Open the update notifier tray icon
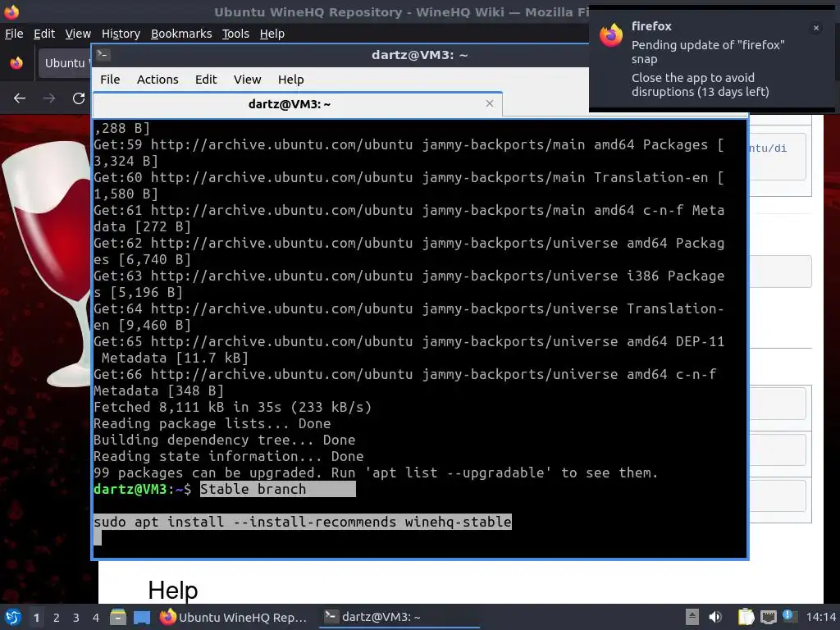 tap(788, 615)
